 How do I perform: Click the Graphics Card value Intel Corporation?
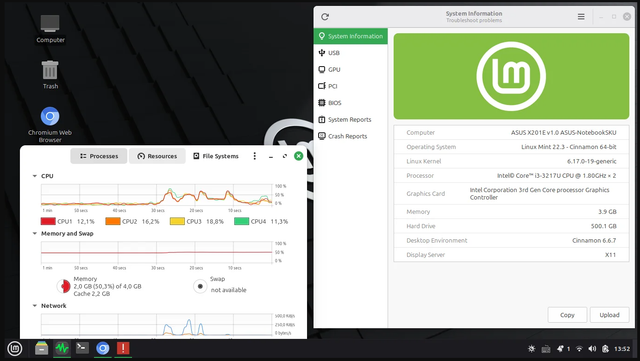click(x=539, y=194)
